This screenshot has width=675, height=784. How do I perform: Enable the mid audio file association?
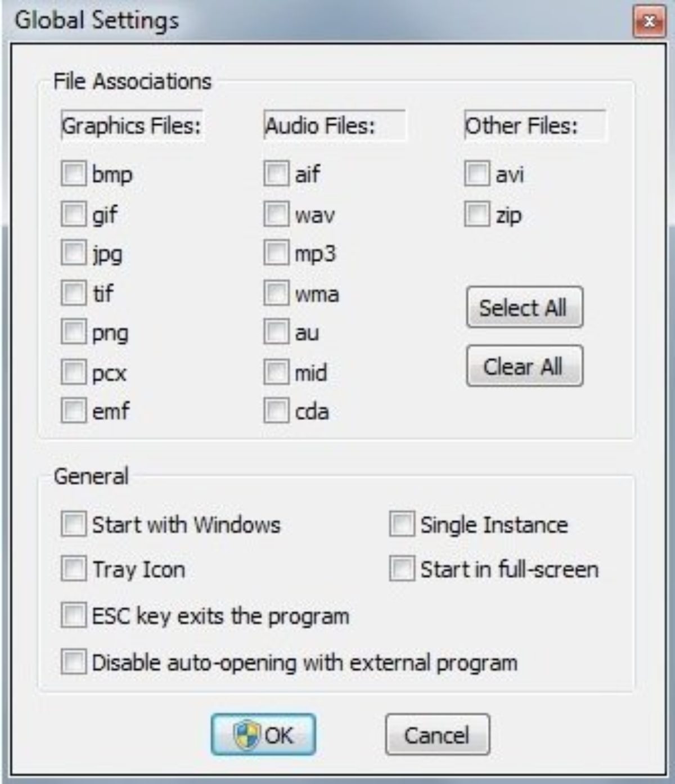pyautogui.click(x=276, y=372)
